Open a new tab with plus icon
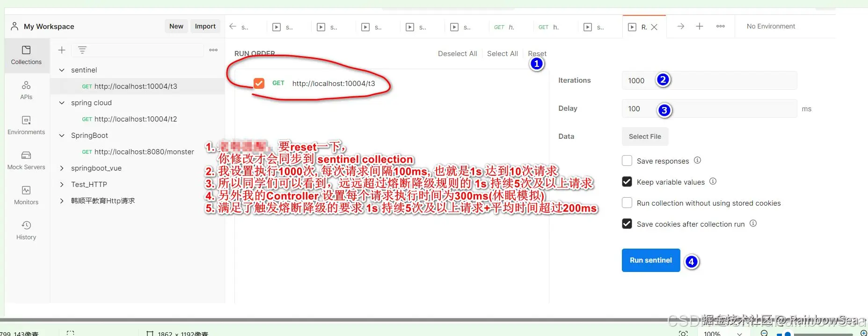868x336 pixels. click(700, 27)
